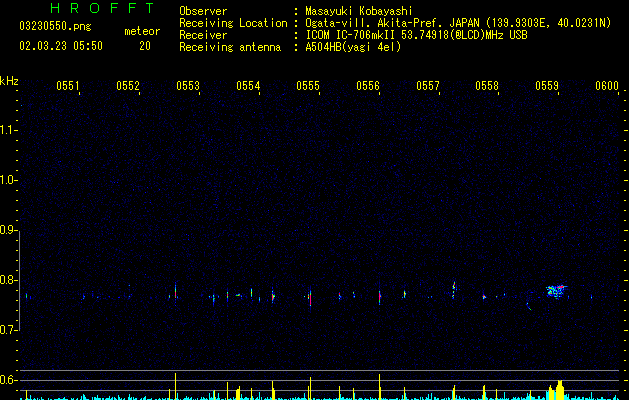Click the 0.7 kHz axis label
Image resolution: width=629 pixels, height=400 pixels.
coord(8,330)
